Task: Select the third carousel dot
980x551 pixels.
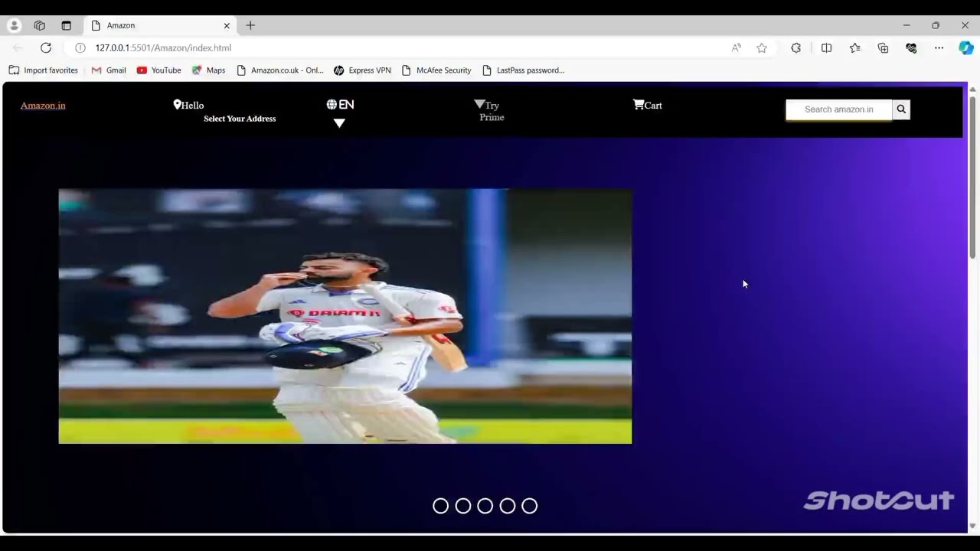Action: point(485,506)
